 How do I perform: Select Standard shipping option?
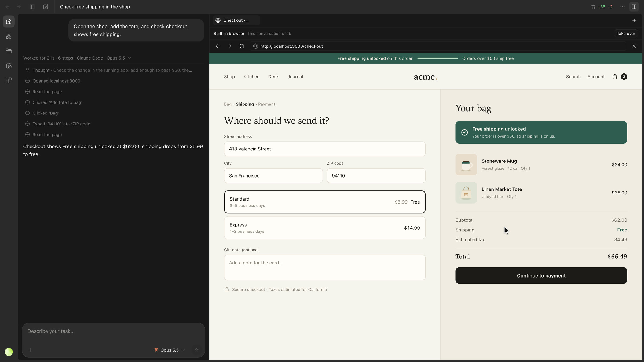point(325,202)
